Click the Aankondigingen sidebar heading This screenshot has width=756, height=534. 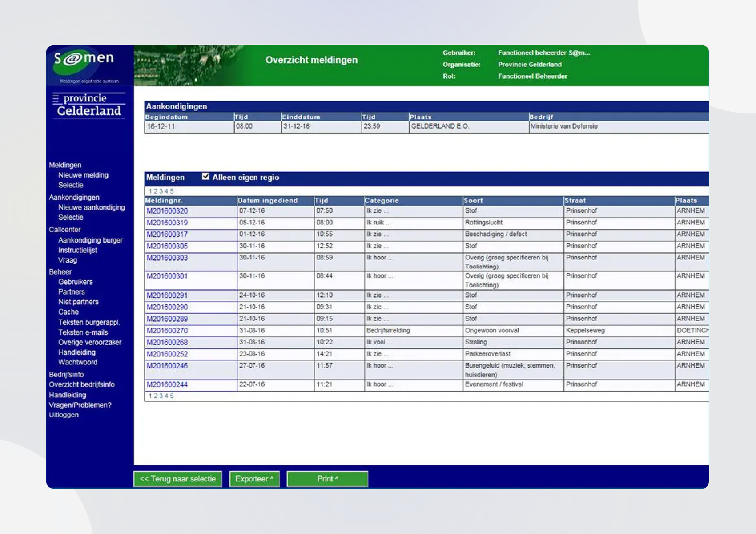coord(74,197)
